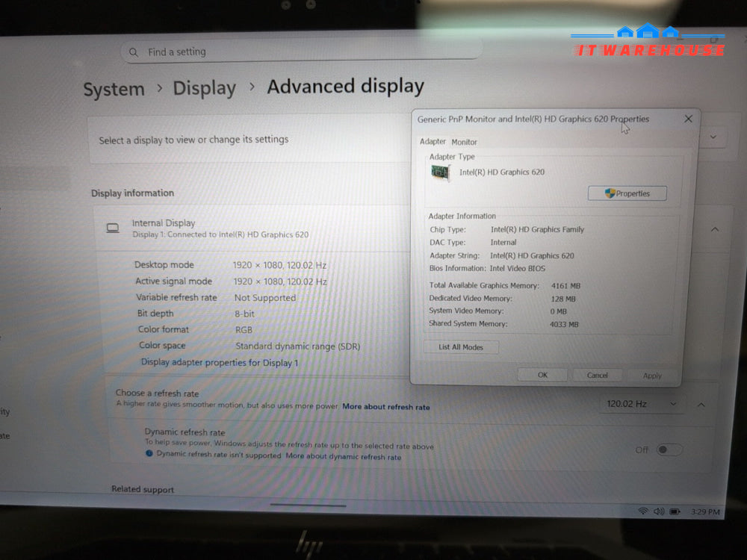Click the Dedicated Video Memory '128 MB' value
The image size is (747, 560).
pos(563,299)
